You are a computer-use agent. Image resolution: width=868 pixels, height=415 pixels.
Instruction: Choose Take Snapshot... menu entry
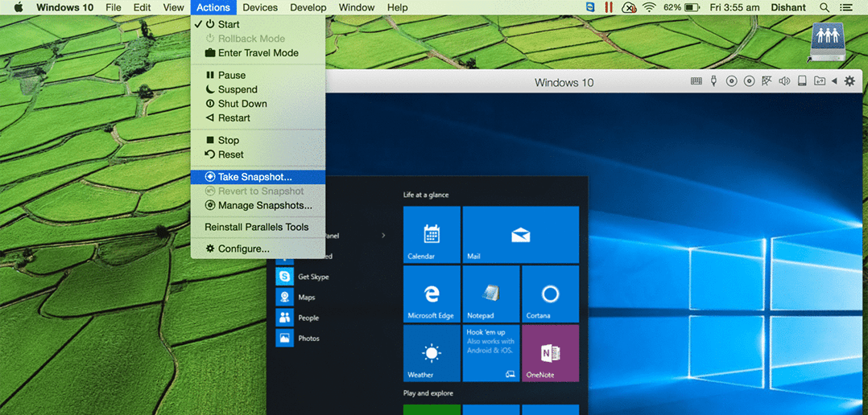point(258,177)
